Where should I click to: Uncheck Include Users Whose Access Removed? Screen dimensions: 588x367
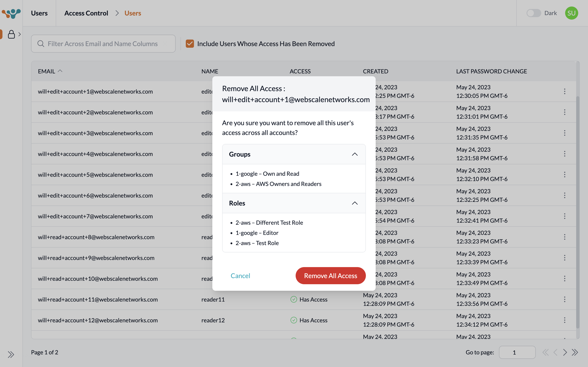coord(190,44)
